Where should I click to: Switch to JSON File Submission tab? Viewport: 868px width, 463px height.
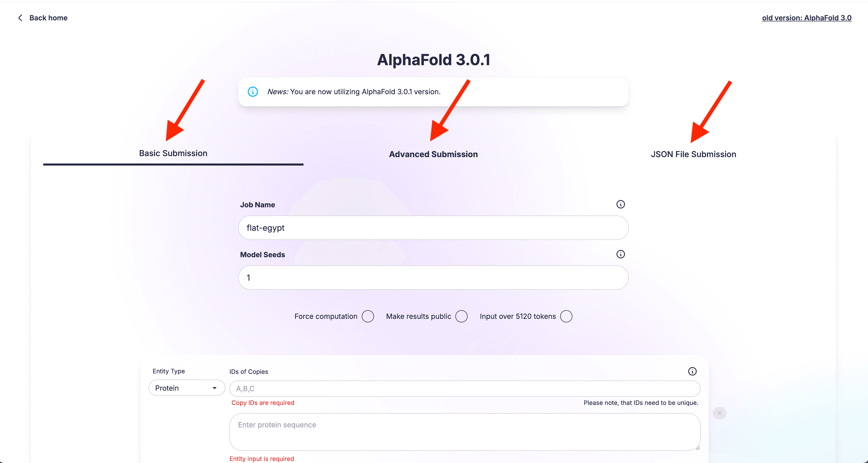[x=693, y=154]
